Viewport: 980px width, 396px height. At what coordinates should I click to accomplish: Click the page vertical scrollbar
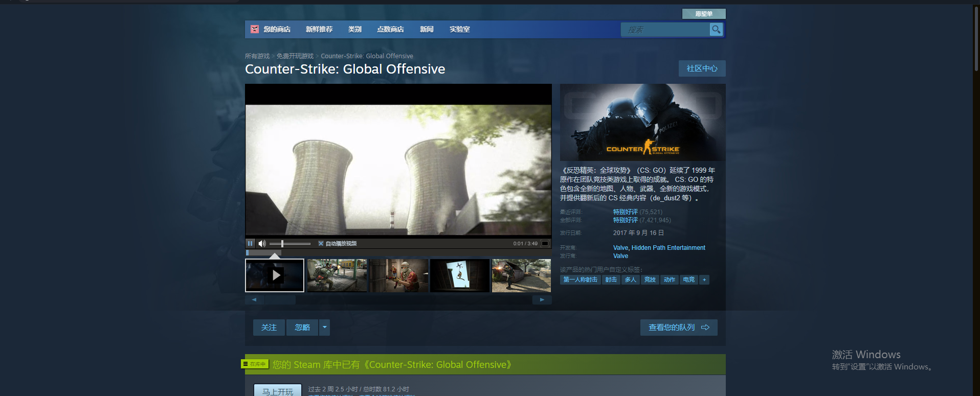point(976,38)
